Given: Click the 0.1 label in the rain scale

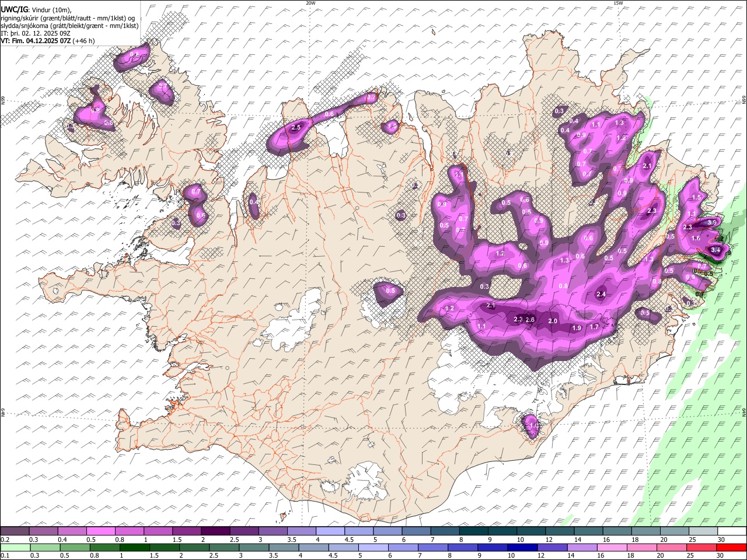Looking at the screenshot, I should coord(4,555).
